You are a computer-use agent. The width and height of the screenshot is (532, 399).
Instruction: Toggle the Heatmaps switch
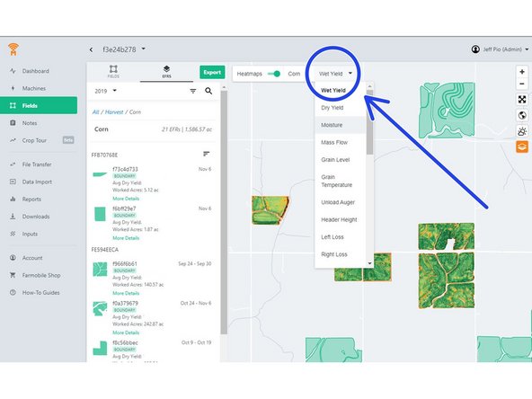coord(274,74)
